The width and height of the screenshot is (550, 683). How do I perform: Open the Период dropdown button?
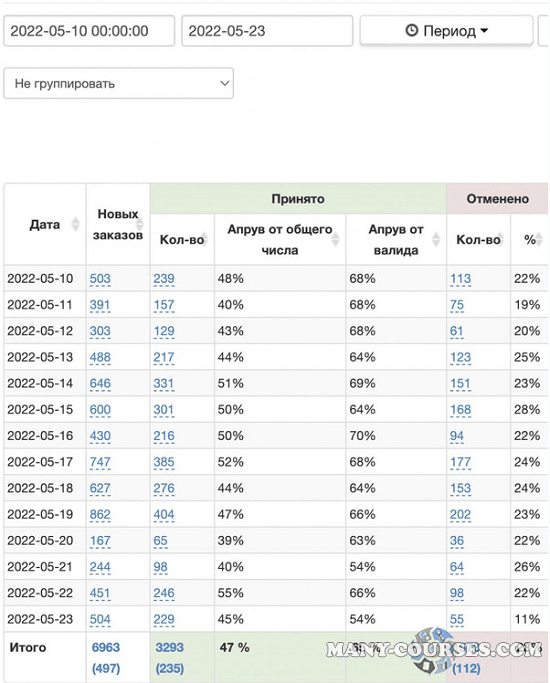[446, 30]
